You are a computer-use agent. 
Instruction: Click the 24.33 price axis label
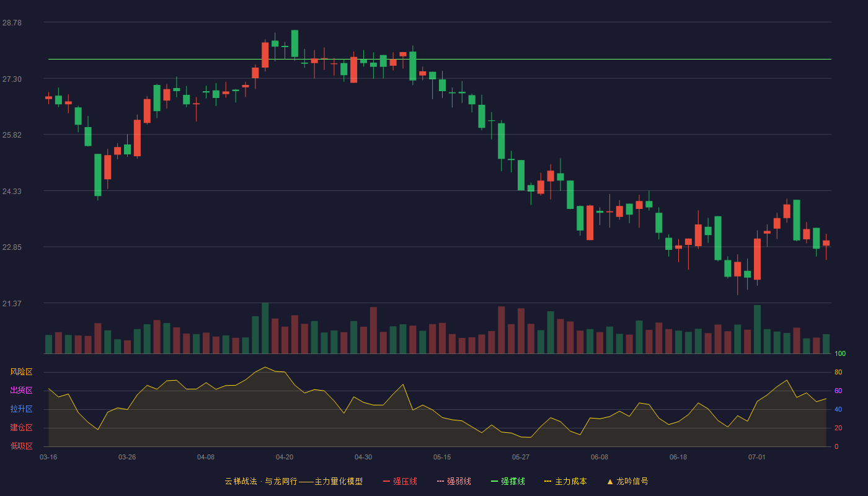(x=12, y=191)
